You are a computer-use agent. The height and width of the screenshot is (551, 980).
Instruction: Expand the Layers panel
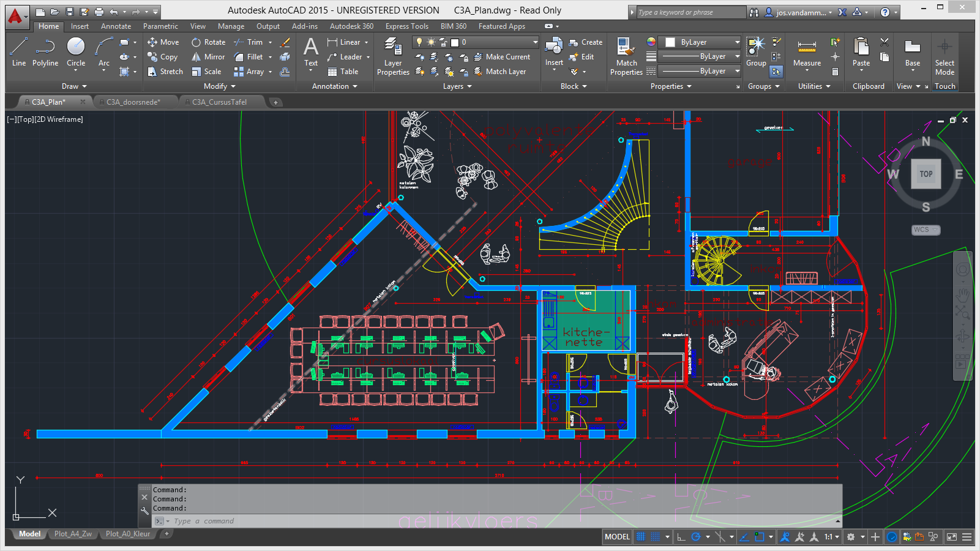[457, 86]
